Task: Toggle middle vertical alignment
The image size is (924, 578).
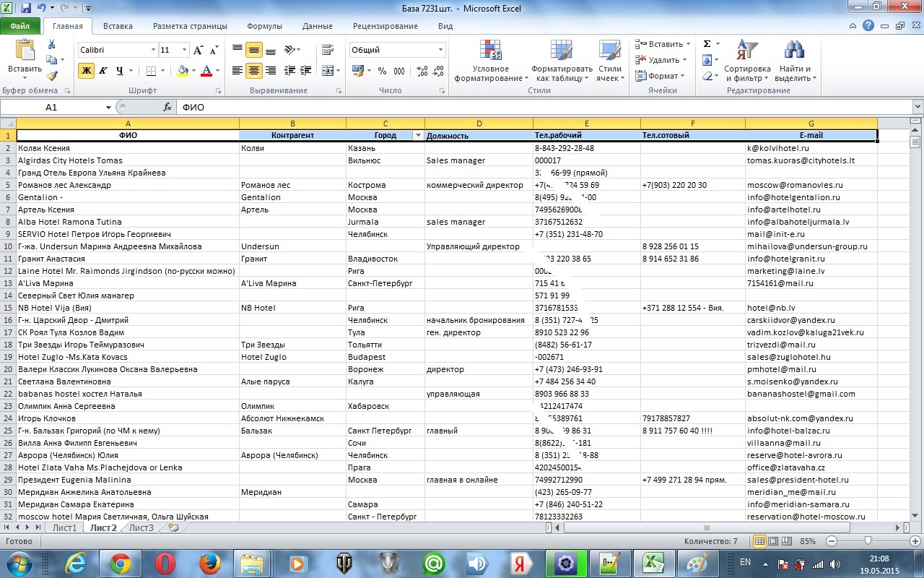Action: click(253, 50)
